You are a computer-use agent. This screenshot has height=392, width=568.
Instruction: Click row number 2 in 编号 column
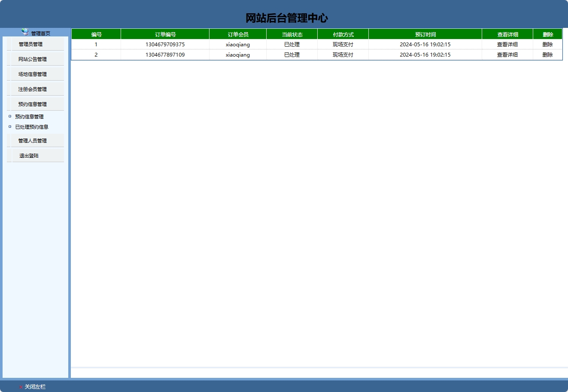coord(96,55)
